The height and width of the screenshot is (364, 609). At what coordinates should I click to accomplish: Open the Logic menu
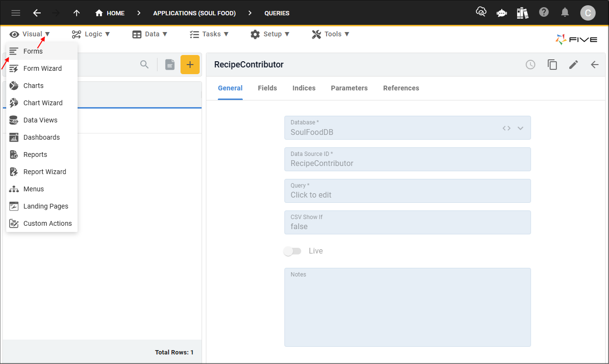pyautogui.click(x=91, y=34)
